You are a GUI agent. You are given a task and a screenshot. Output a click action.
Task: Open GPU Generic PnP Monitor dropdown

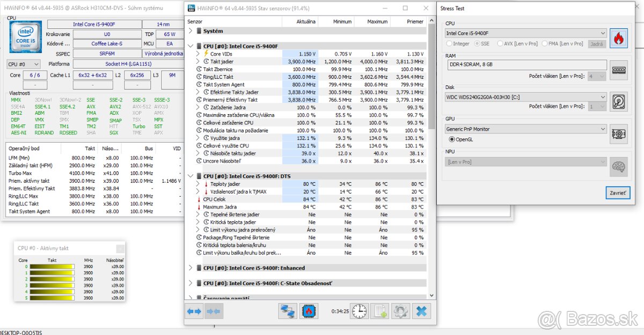pos(526,129)
